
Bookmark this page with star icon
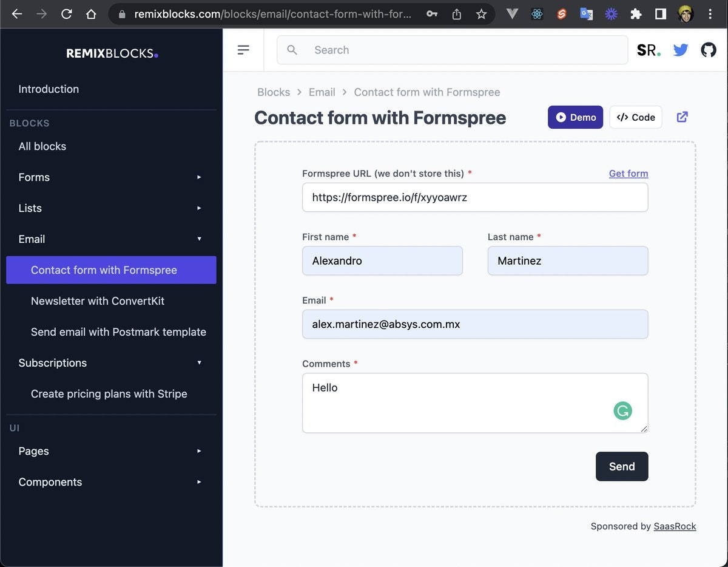(481, 14)
